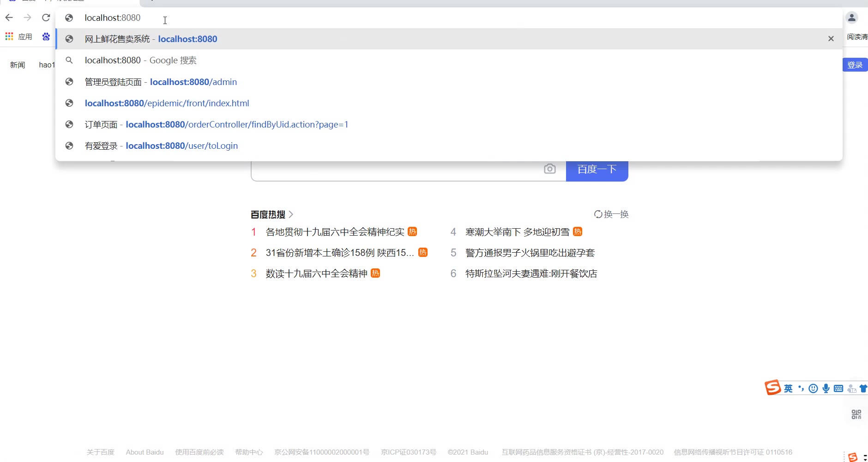Open the Apps grid shortcut in bookmarks bar
The image size is (868, 462).
9,36
